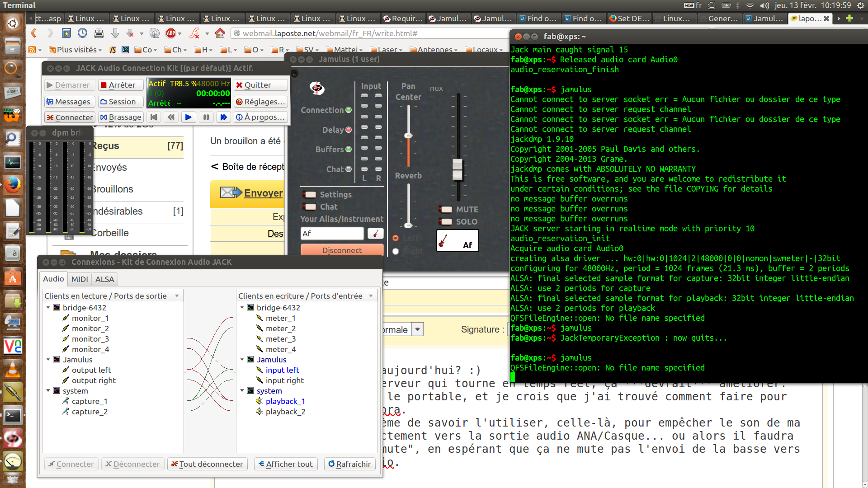Toggle the Jamulus Settings checkbox
The image size is (868, 488).
(x=310, y=195)
